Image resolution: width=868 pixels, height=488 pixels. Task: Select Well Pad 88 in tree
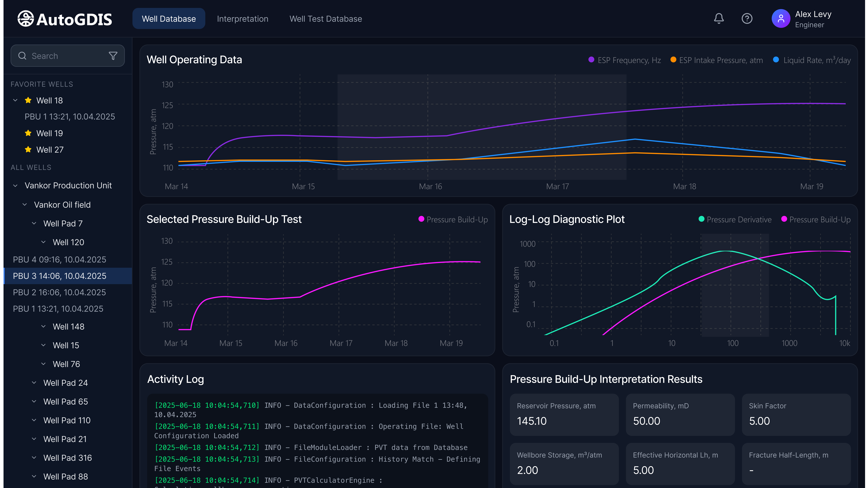(x=66, y=477)
